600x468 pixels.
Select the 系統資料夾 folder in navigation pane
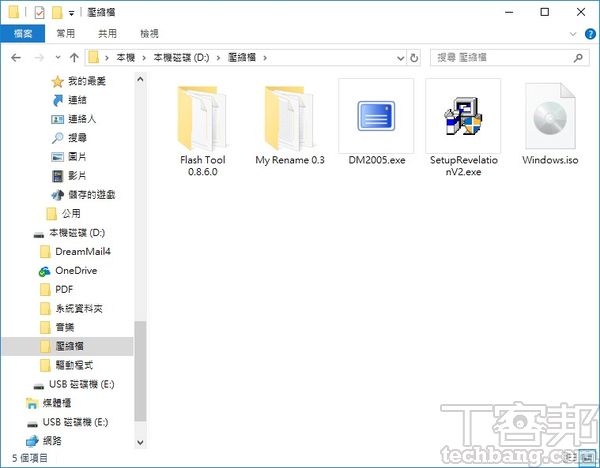coord(71,308)
